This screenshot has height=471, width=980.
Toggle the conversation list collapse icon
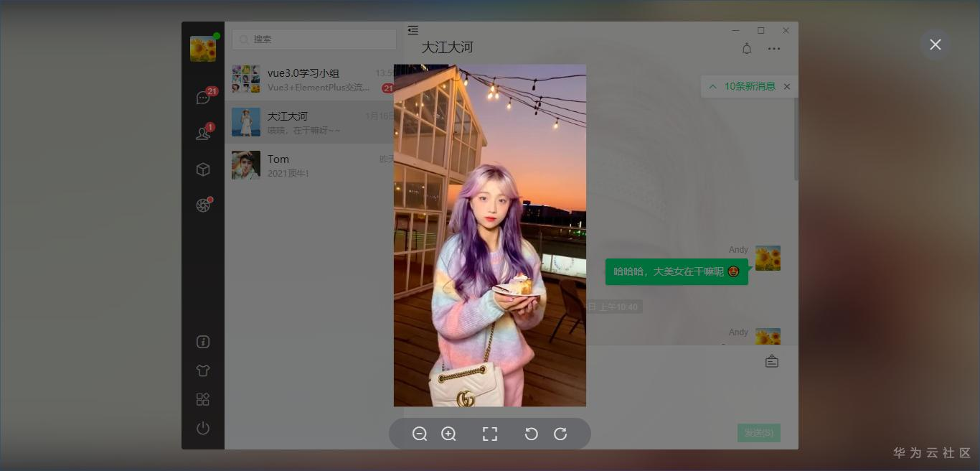[x=413, y=30]
